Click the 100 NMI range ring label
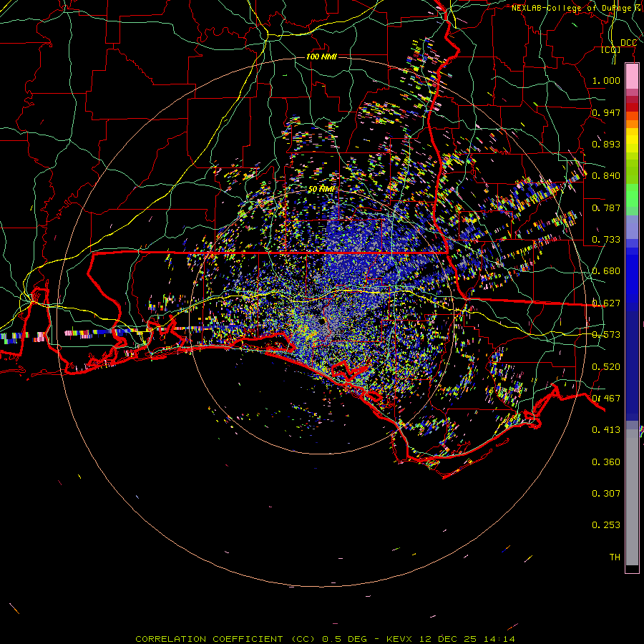This screenshot has height=644, width=644. [321, 57]
